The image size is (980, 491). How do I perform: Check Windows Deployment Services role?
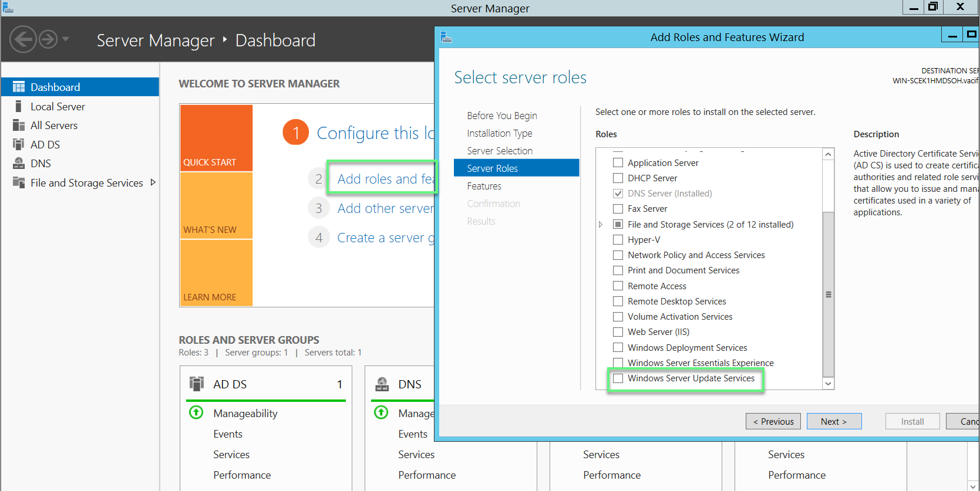click(618, 347)
